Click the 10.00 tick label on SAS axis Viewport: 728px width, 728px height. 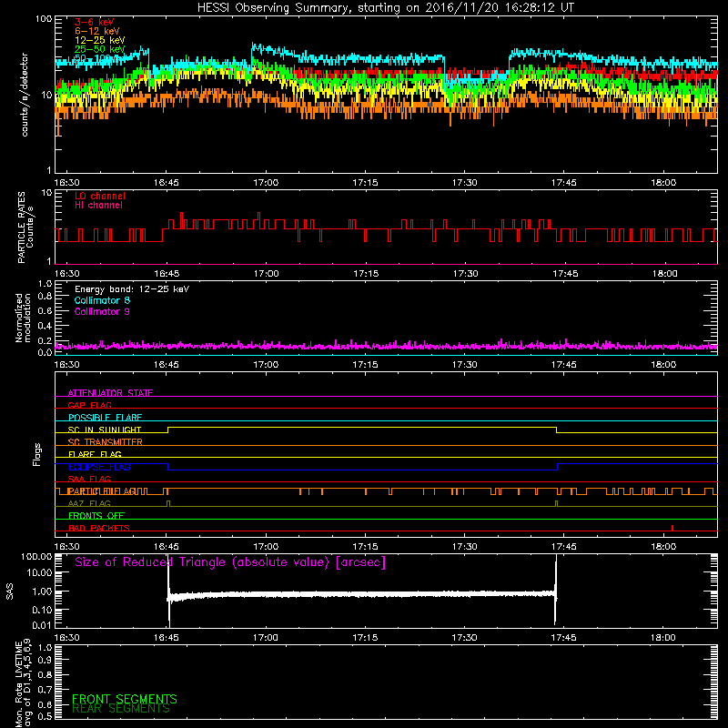tap(39, 572)
